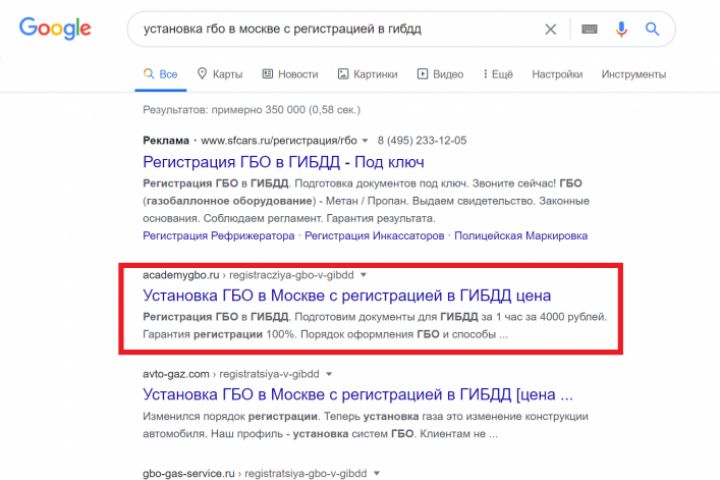Image resolution: width=720 pixels, height=480 pixels.
Task: Open dropdown arrow next to avto-gaz.com URL
Action: coord(329,374)
